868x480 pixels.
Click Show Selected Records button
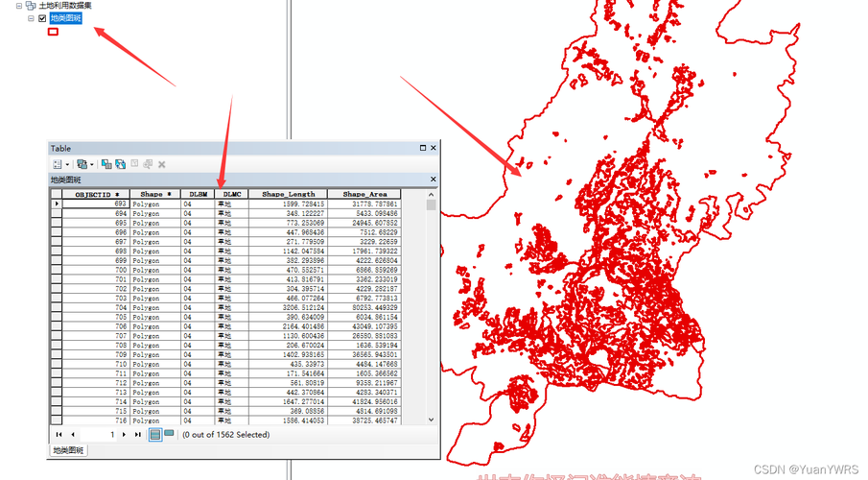(169, 434)
